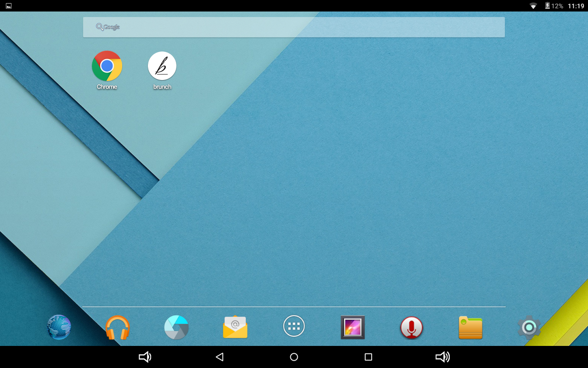This screenshot has height=368, width=588.
Task: Open the Email app
Action: coord(235,327)
